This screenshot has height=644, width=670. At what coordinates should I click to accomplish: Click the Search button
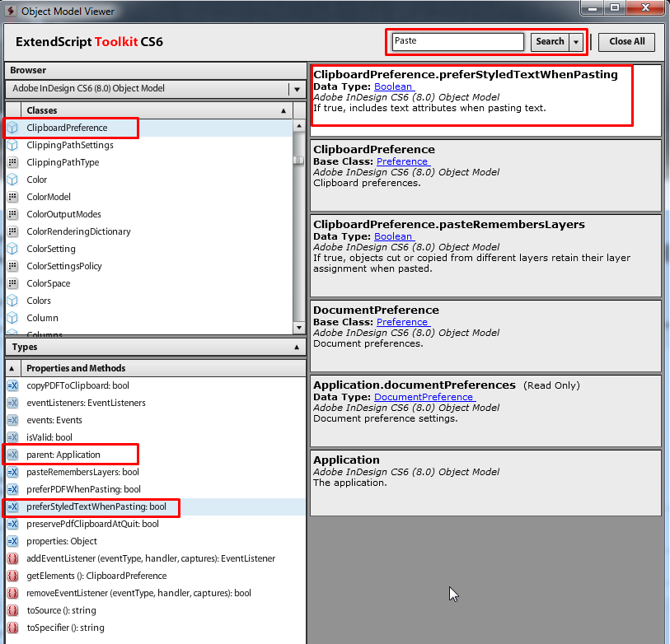(550, 42)
